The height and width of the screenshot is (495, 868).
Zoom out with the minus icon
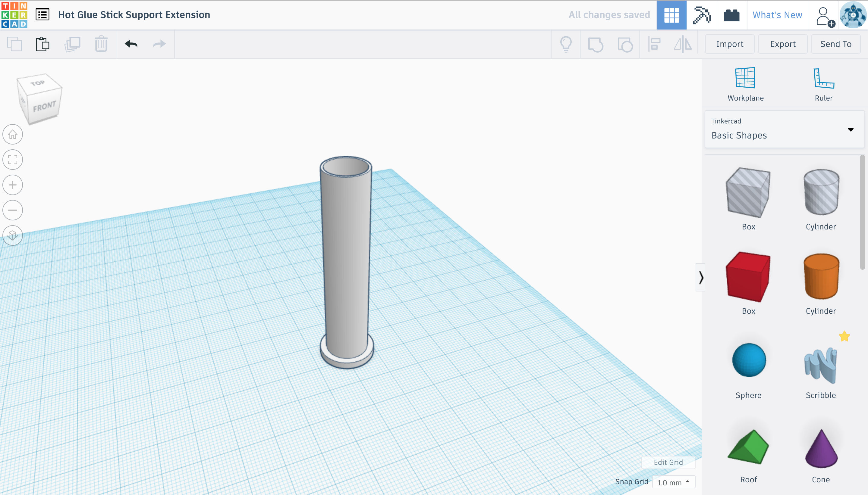coord(13,210)
